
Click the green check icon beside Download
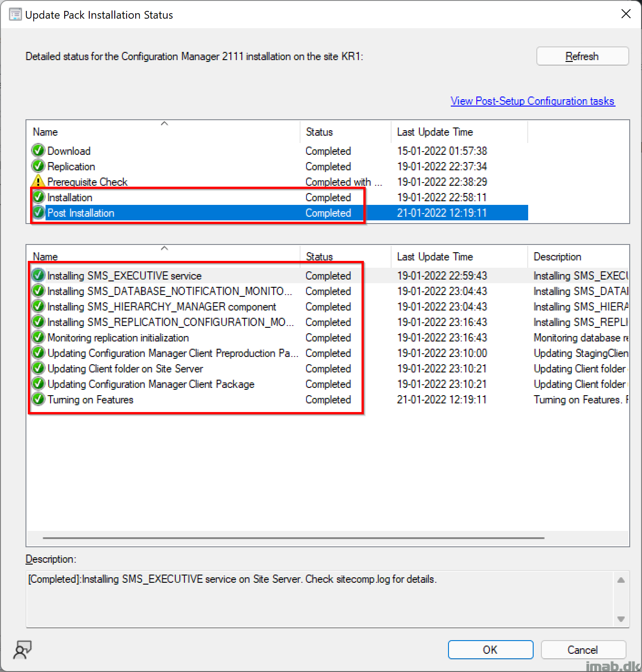(x=38, y=150)
